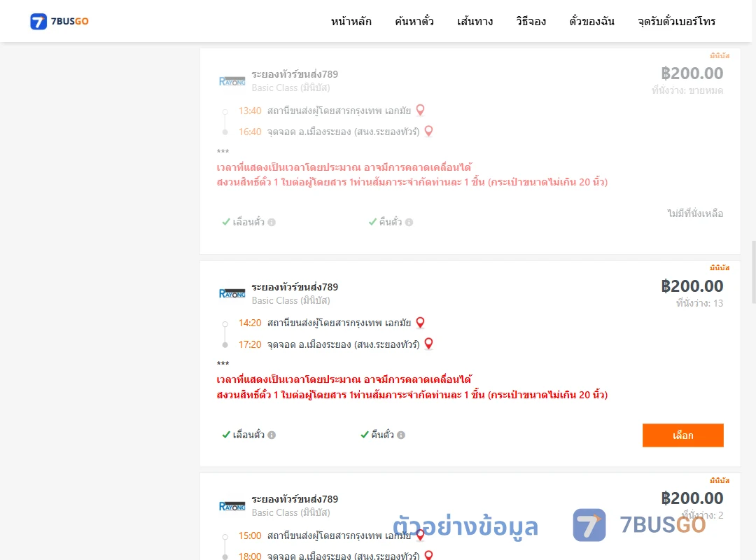This screenshot has width=756, height=560.
Task: Click the 13:40 departure time
Action: click(250, 111)
